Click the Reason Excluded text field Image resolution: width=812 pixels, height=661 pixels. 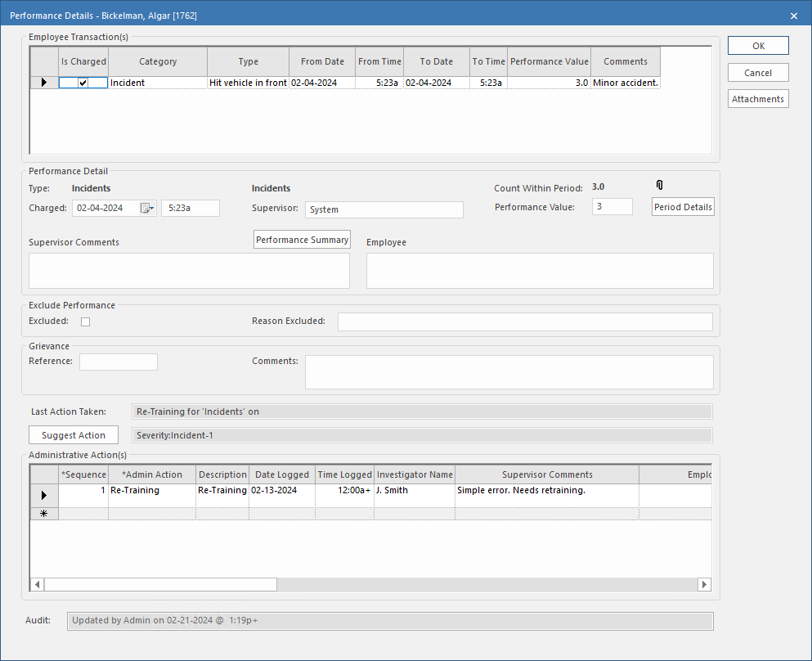(525, 322)
